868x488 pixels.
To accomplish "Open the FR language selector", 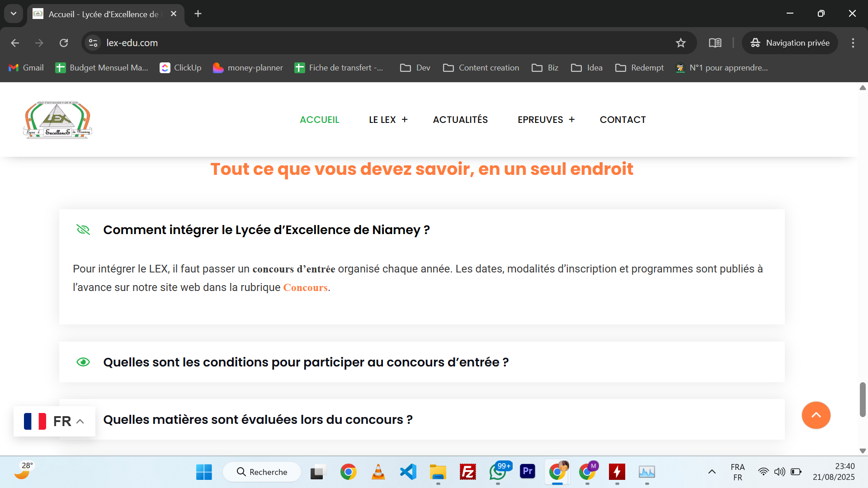I will tap(54, 421).
